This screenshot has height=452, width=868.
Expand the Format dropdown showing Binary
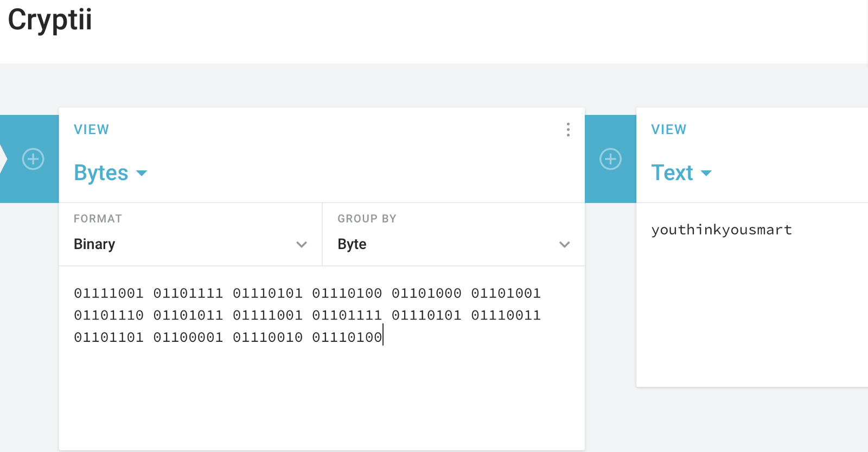tap(190, 234)
